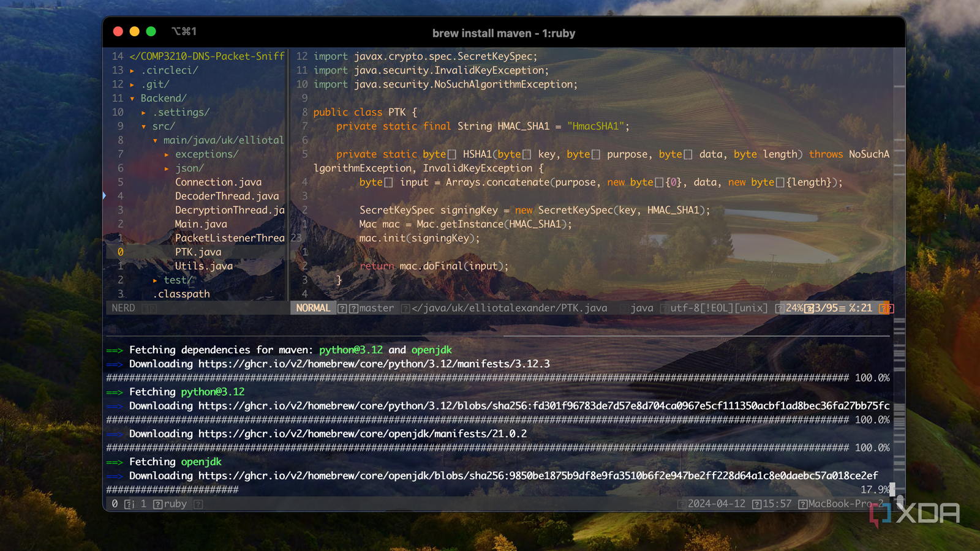
Task: Click the percentage icon before 24%
Action: click(x=779, y=308)
